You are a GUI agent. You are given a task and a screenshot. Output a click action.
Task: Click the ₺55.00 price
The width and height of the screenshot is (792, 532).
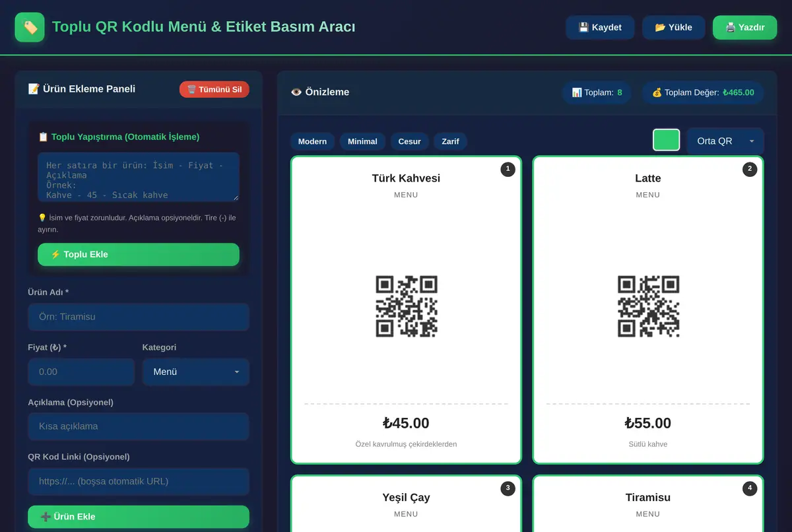pos(648,423)
